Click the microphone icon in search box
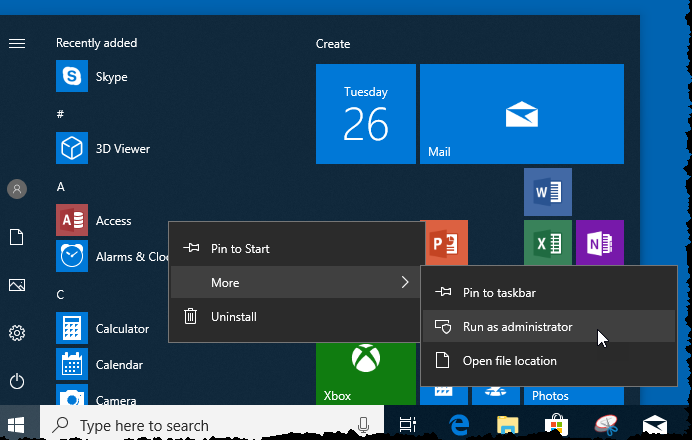 363,425
